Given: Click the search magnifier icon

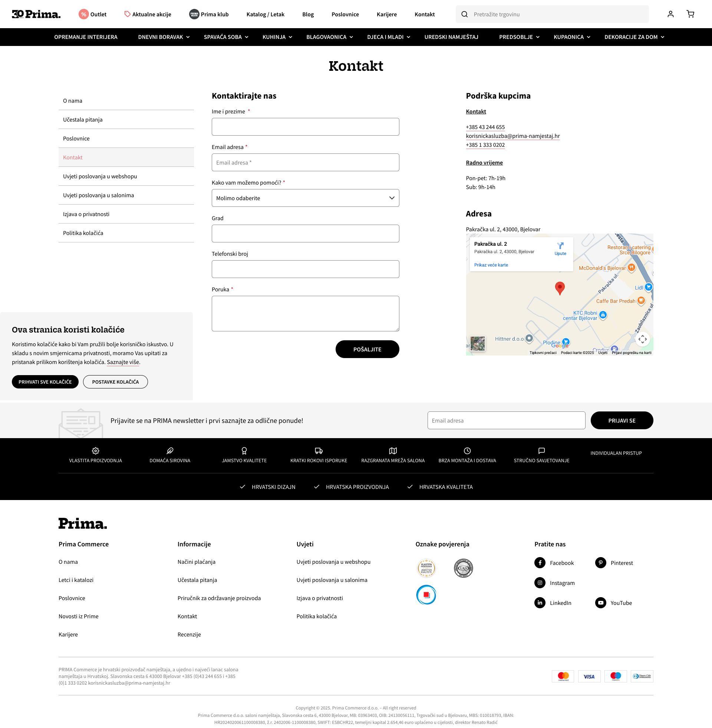Looking at the screenshot, I should click(x=464, y=14).
